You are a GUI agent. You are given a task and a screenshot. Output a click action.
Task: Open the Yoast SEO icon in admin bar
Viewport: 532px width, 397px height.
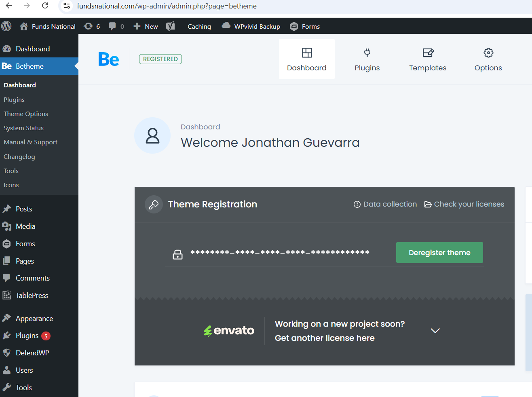coord(171,26)
